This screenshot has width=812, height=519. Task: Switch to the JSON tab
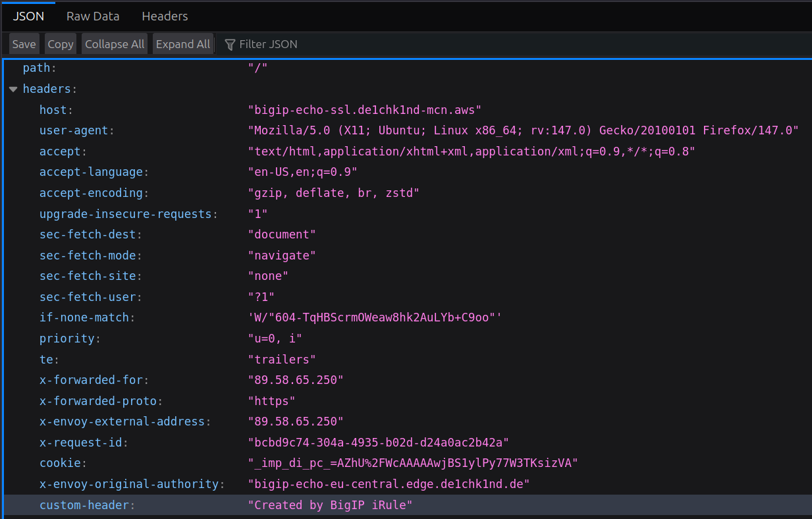pyautogui.click(x=28, y=16)
